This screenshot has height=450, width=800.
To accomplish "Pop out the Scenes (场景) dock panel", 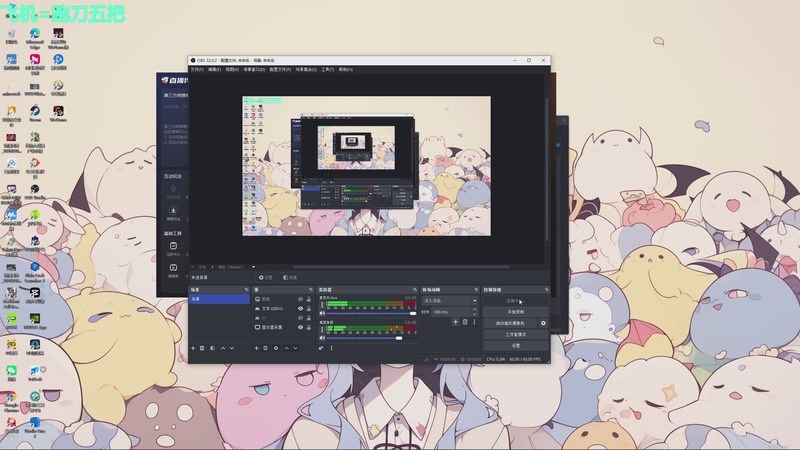I will tap(246, 290).
